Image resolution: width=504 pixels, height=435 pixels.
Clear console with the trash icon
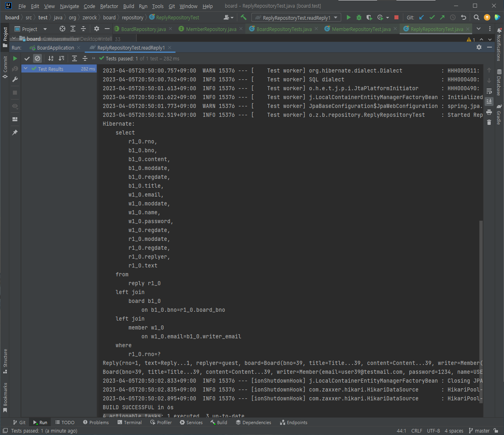click(489, 122)
